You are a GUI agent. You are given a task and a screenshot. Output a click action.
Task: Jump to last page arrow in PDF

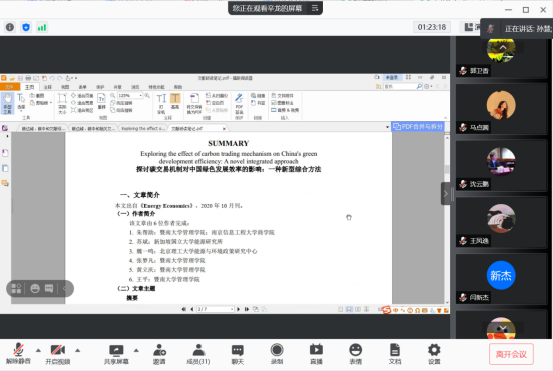(247, 309)
